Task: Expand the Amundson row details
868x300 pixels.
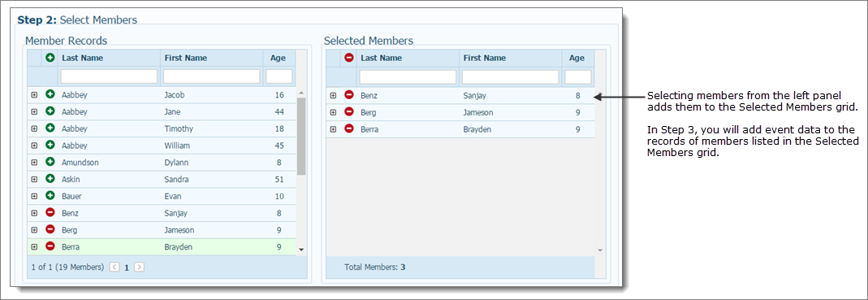Action: pos(34,163)
